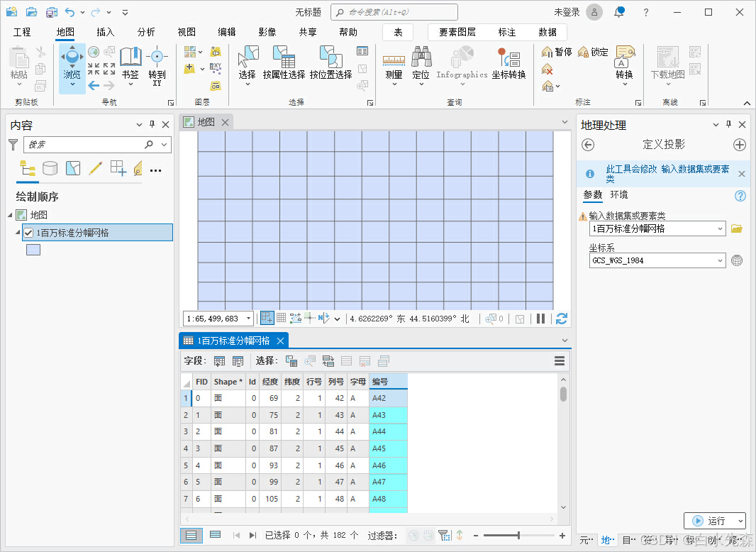This screenshot has width=756, height=552.
Task: Expand the input dataset 1百万标准分幅网格 dropdown
Action: (720, 228)
